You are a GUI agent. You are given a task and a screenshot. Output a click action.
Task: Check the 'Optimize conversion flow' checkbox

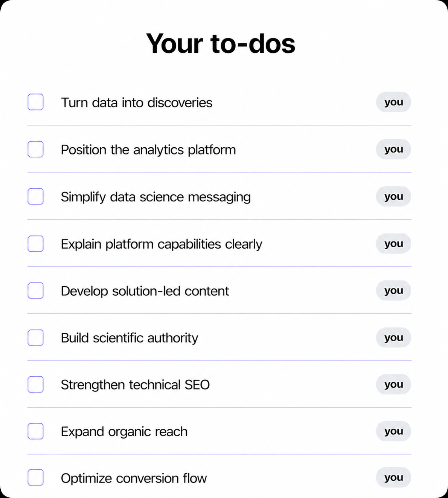[35, 477]
